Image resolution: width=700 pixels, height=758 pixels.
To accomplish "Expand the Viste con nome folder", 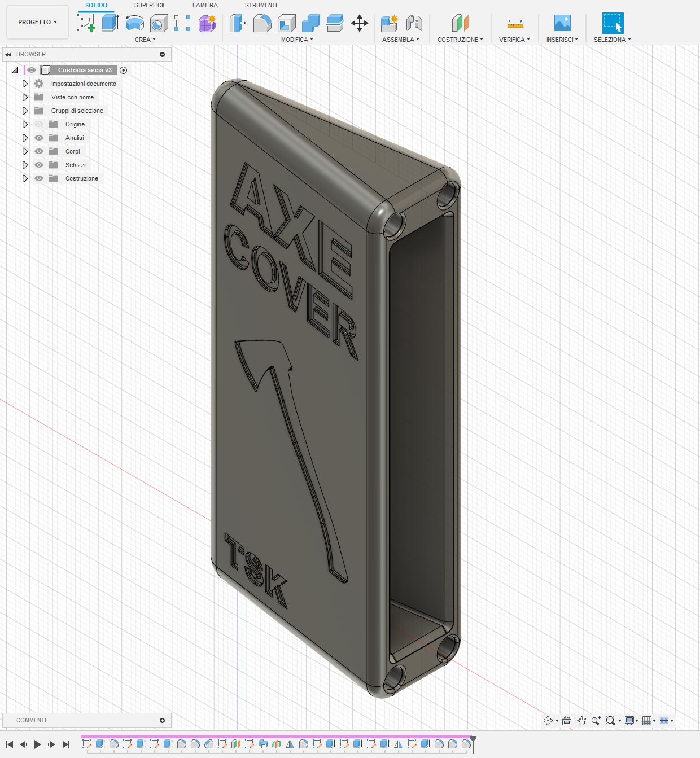I will click(25, 97).
